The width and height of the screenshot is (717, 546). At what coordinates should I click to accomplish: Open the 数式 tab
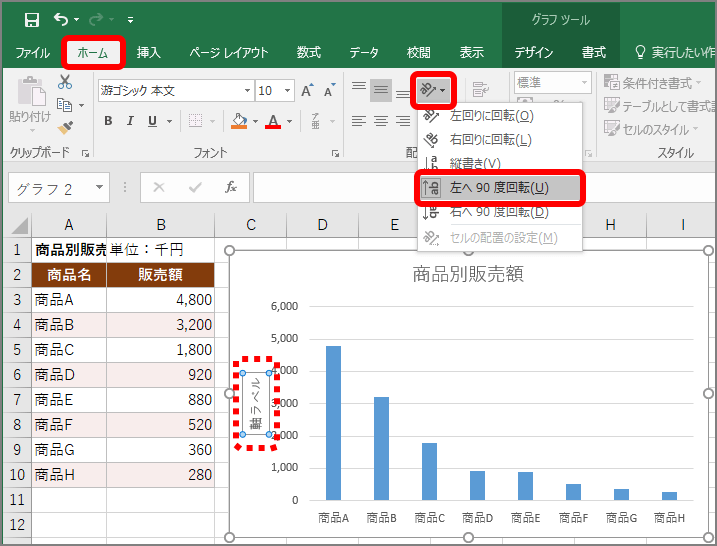tap(309, 53)
